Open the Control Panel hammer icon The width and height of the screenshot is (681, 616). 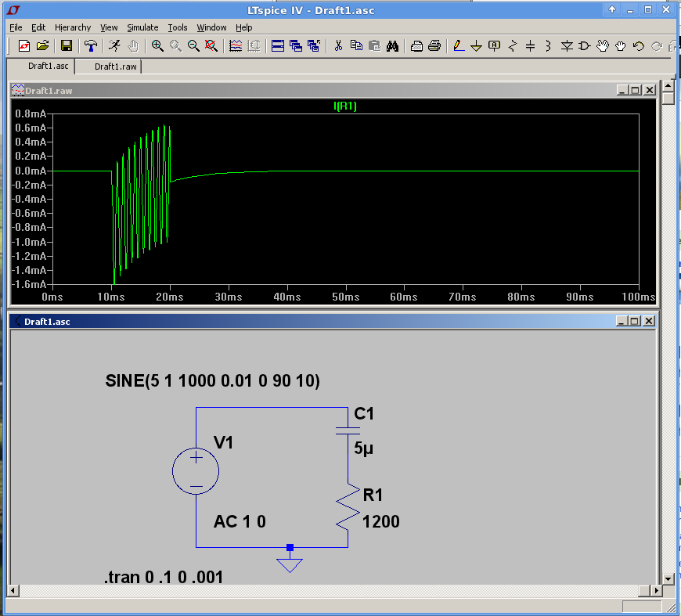pyautogui.click(x=90, y=45)
